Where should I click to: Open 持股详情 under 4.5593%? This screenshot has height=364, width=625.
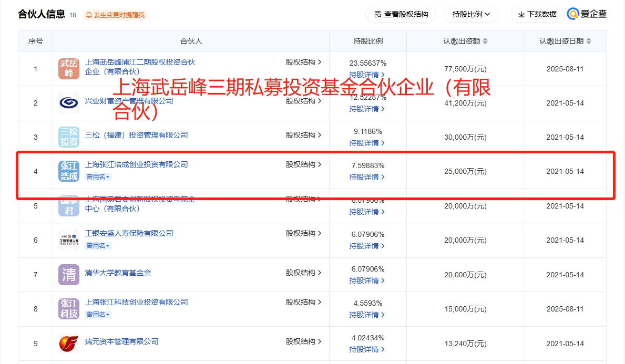367,315
